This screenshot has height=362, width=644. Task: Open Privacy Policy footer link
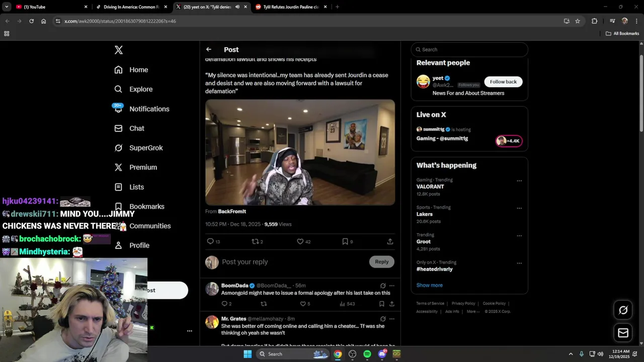click(463, 304)
